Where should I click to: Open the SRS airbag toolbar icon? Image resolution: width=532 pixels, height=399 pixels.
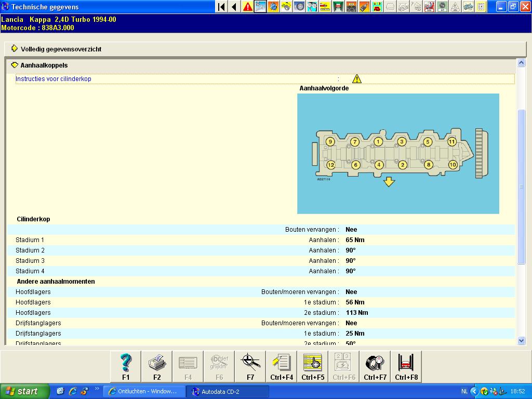[429, 6]
